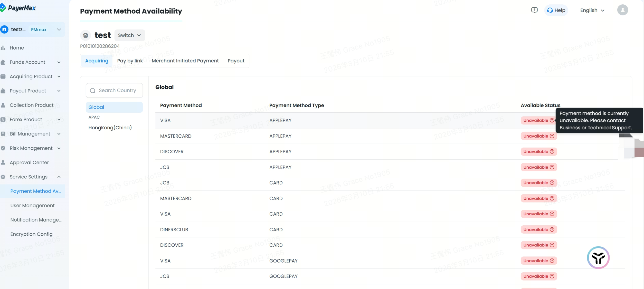Click info icon on JCB GOOGLEPAY status
644x289 pixels.
tap(552, 276)
